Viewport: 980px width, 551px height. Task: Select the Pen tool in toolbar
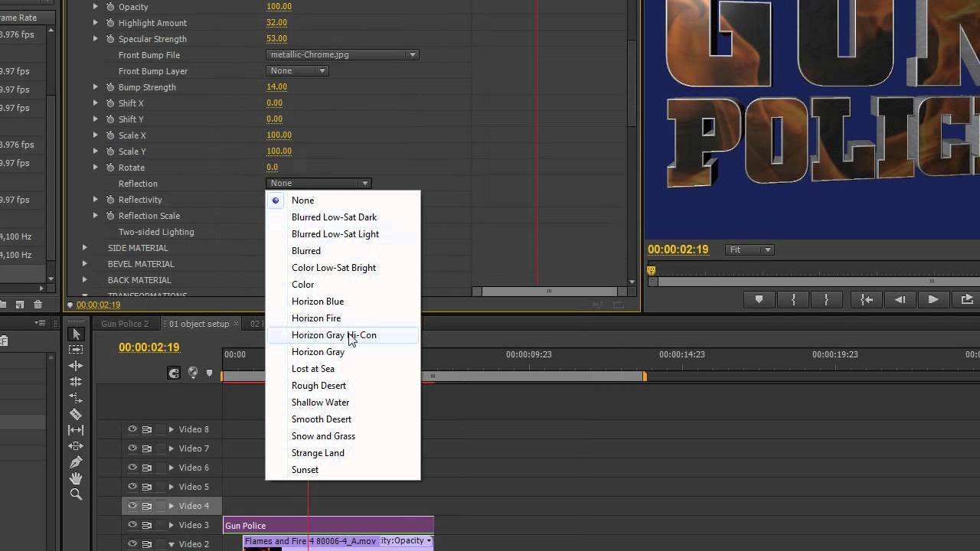click(76, 462)
